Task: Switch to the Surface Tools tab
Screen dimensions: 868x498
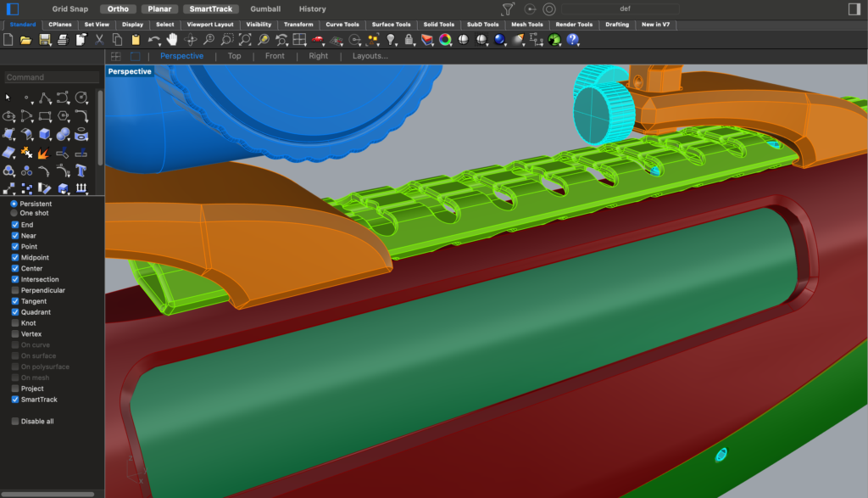Action: click(x=392, y=25)
